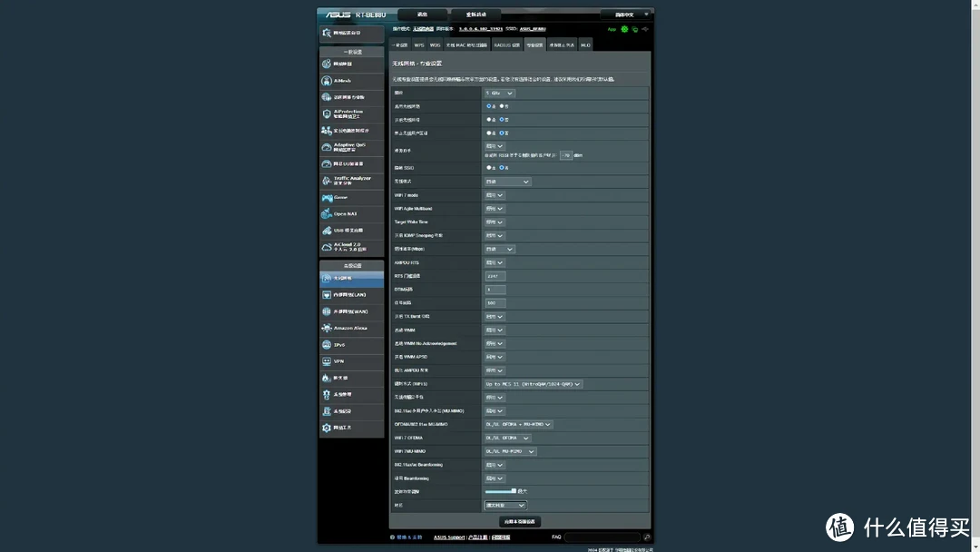Screen dimensions: 980x552
Task: Select Yes for wireless scheduler
Action: coord(489,120)
